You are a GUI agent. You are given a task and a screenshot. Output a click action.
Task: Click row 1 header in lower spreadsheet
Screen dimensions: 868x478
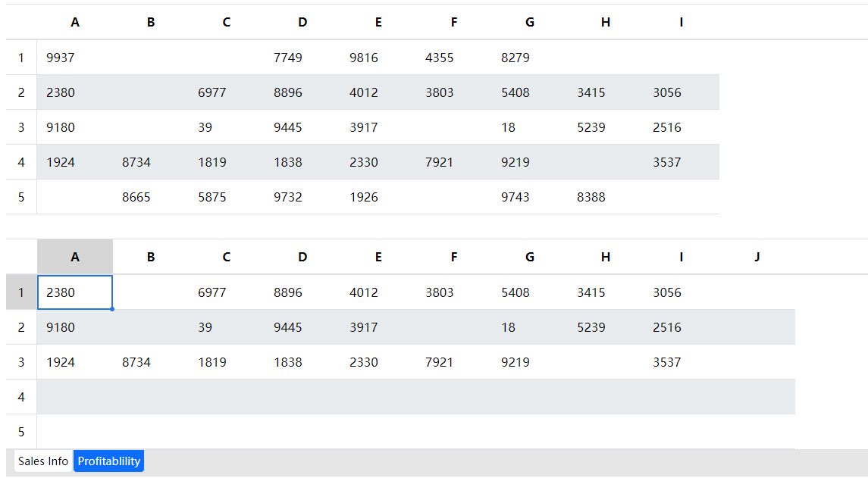point(21,292)
